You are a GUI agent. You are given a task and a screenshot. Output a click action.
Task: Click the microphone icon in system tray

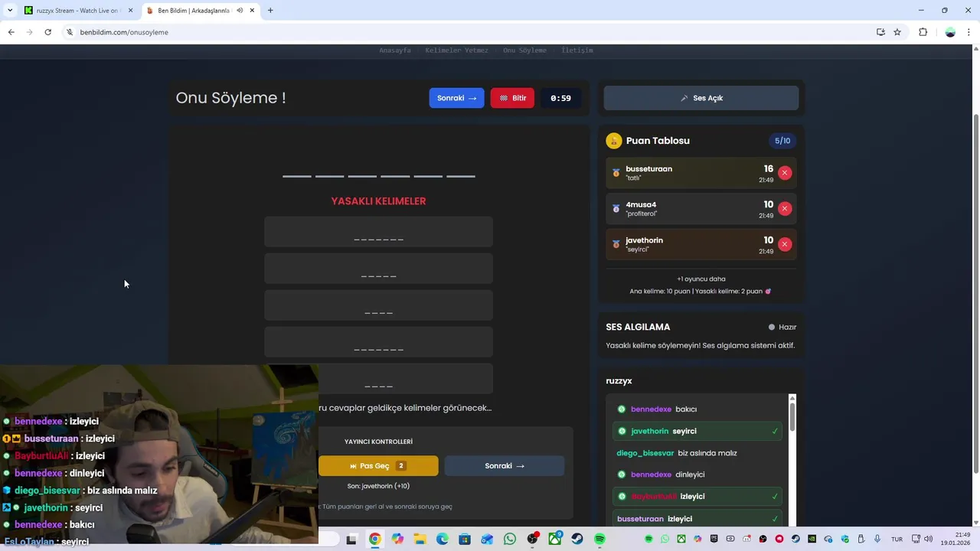click(877, 540)
